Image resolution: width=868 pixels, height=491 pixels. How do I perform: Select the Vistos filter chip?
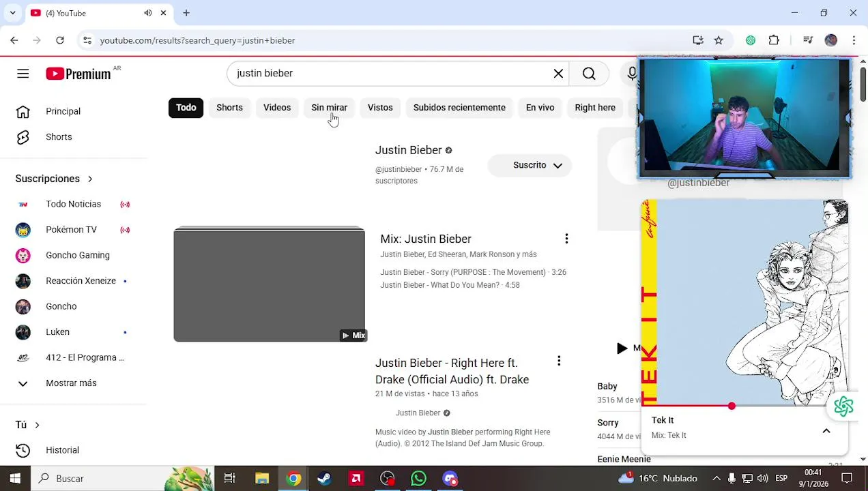380,108
